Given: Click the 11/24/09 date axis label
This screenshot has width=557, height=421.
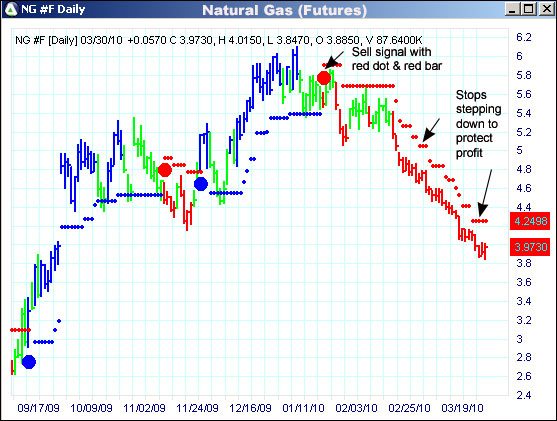Looking at the screenshot, I should 197,408.
